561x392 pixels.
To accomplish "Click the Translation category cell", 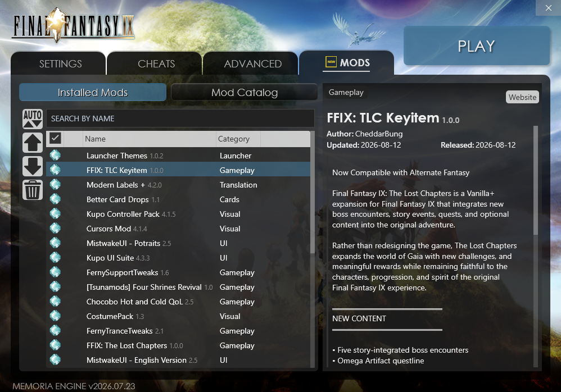I will (x=238, y=185).
